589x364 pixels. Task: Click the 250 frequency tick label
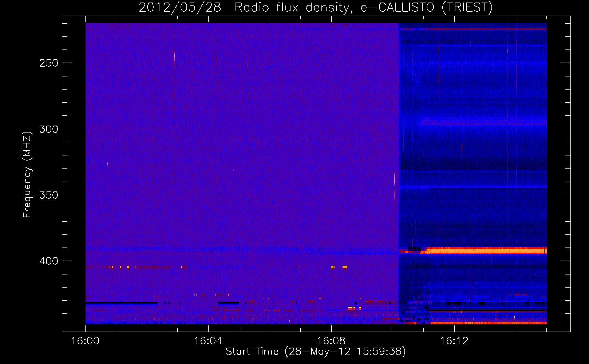[49, 63]
